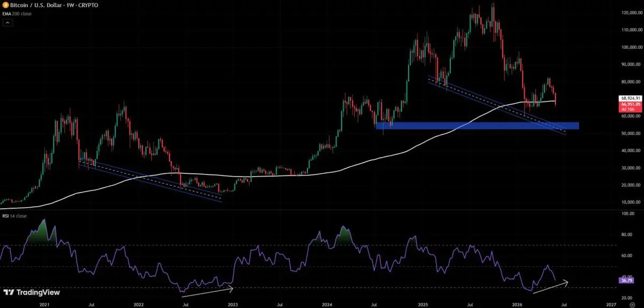The height and width of the screenshot is (308, 644).
Task: Click the RSI 60.00 scale label
Action: (626, 255)
